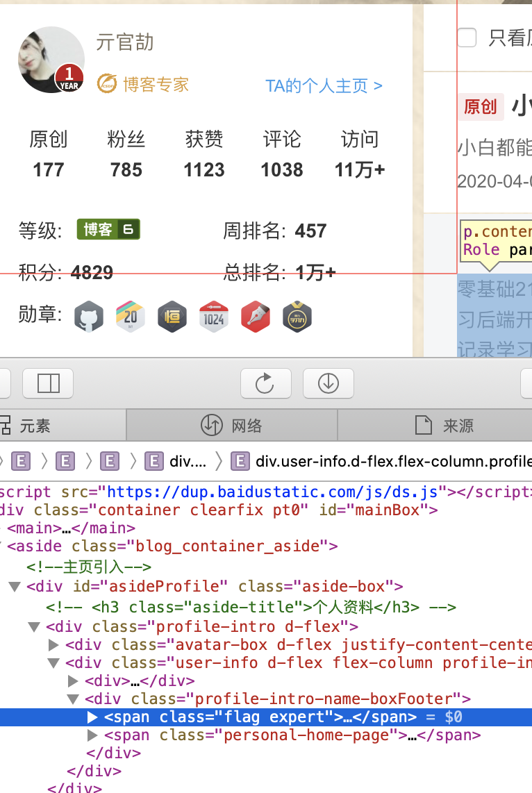Click the 获赞 count 1123
532x793 pixels.
pos(203,170)
